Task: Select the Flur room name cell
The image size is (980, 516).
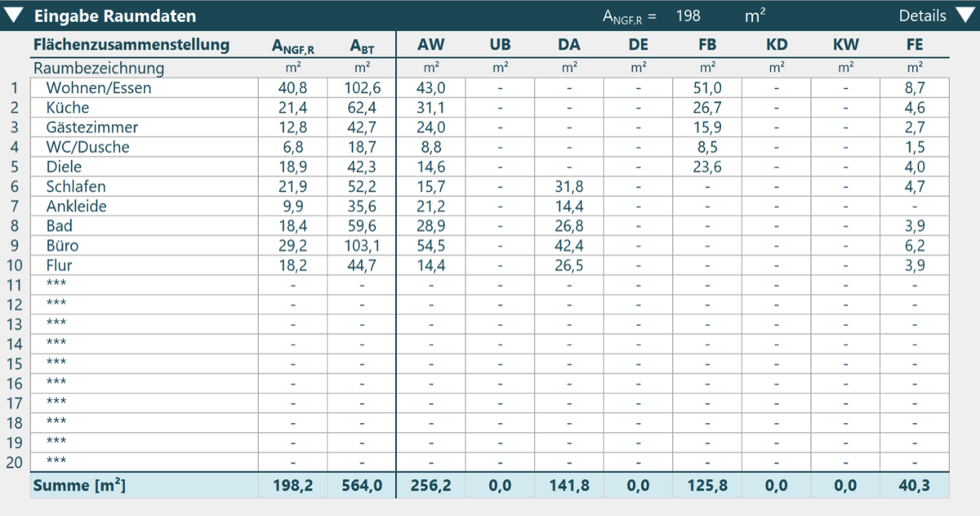Action: (145, 265)
